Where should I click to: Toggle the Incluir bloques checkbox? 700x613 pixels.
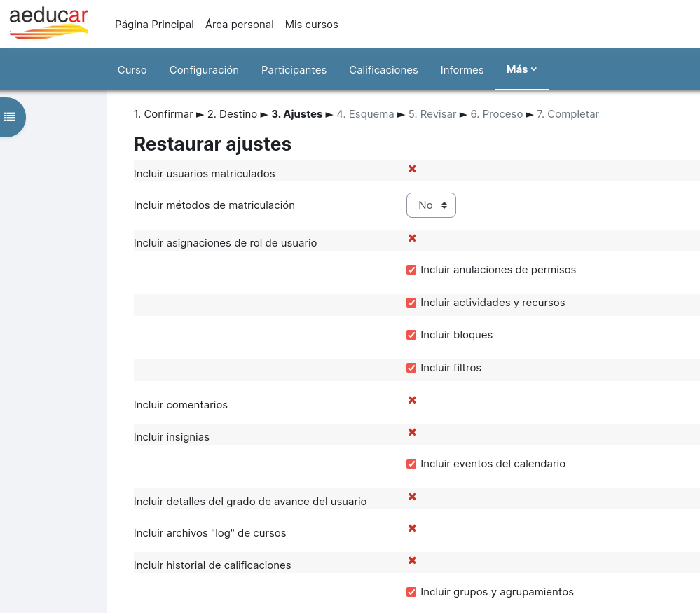(411, 335)
